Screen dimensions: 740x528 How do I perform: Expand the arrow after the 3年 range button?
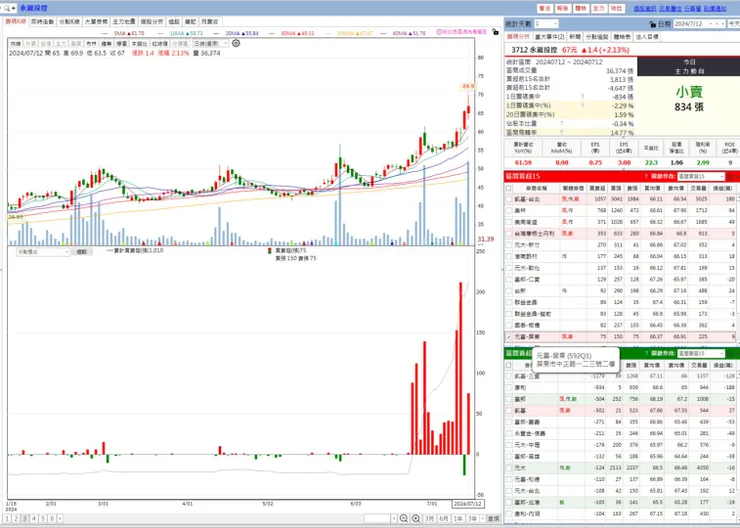click(x=483, y=519)
